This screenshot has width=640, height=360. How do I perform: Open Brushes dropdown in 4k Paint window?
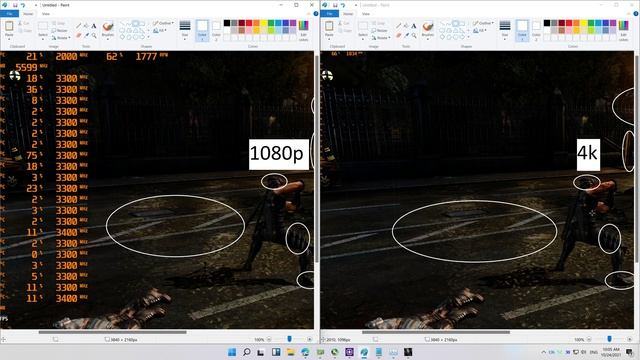428,38
